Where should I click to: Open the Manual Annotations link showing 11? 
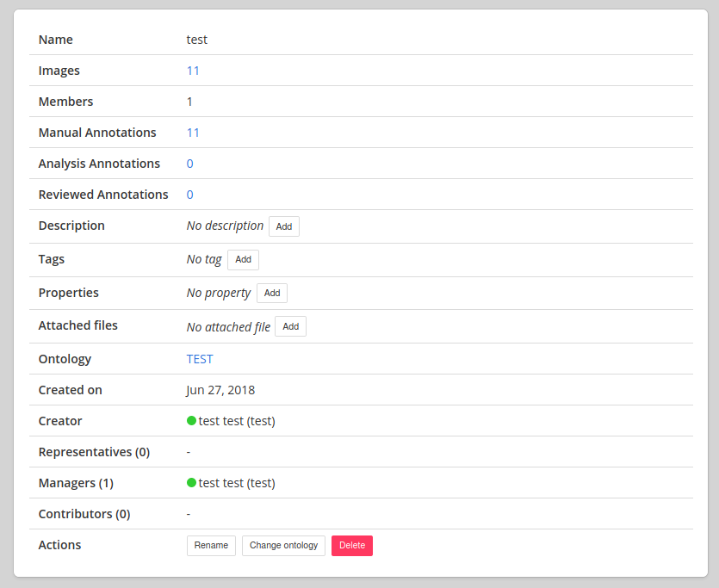[193, 133]
